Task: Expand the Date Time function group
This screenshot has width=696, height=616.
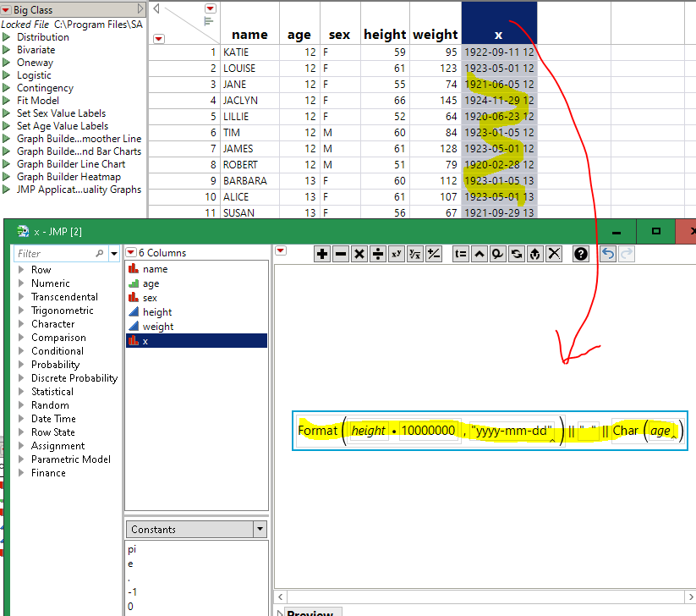Action: (x=22, y=419)
